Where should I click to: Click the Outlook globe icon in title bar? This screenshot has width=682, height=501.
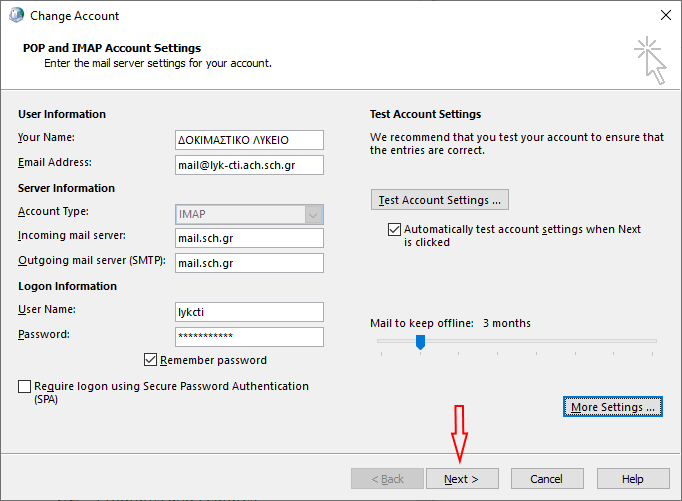(x=16, y=16)
